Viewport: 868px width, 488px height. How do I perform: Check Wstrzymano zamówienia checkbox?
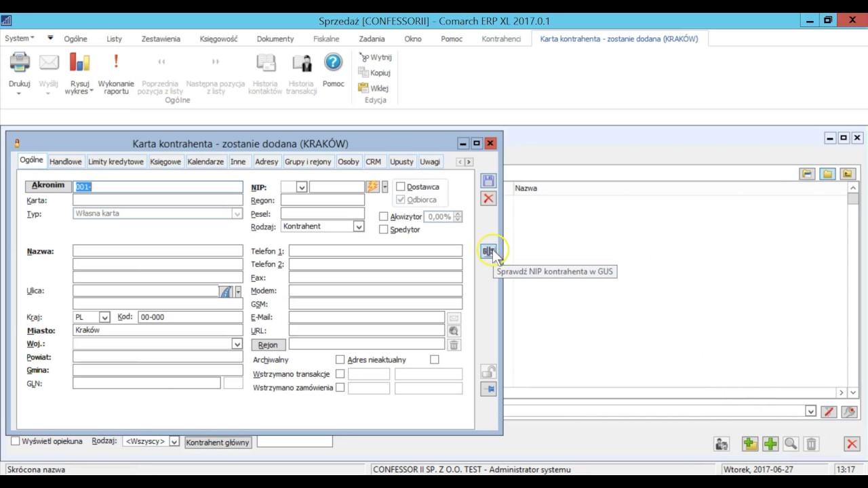pos(340,388)
